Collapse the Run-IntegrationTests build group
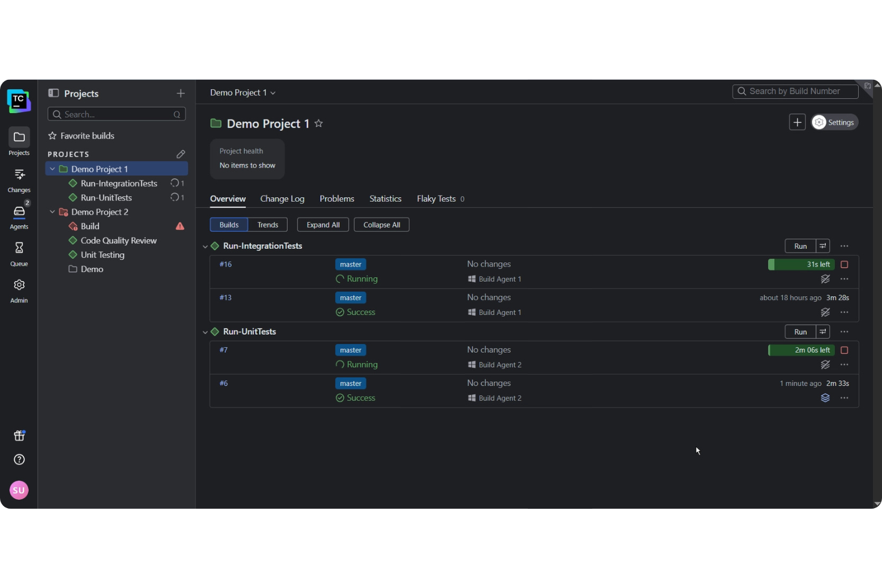This screenshot has width=882, height=588. (x=205, y=245)
